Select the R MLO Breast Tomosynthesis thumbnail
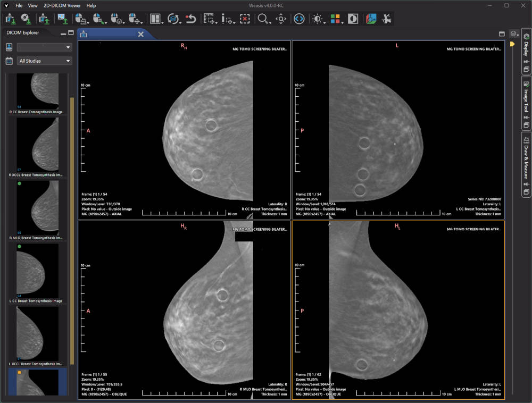 pyautogui.click(x=37, y=211)
